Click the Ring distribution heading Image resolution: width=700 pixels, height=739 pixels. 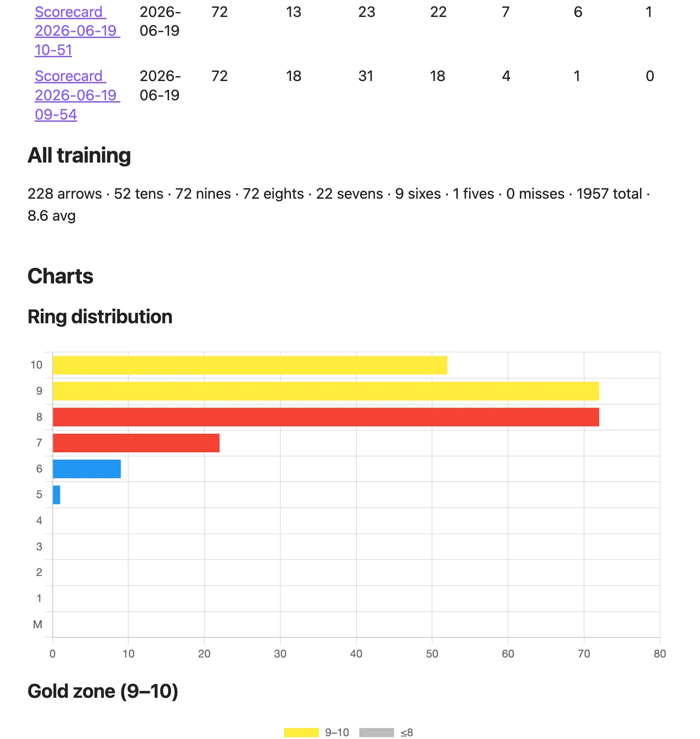(100, 317)
